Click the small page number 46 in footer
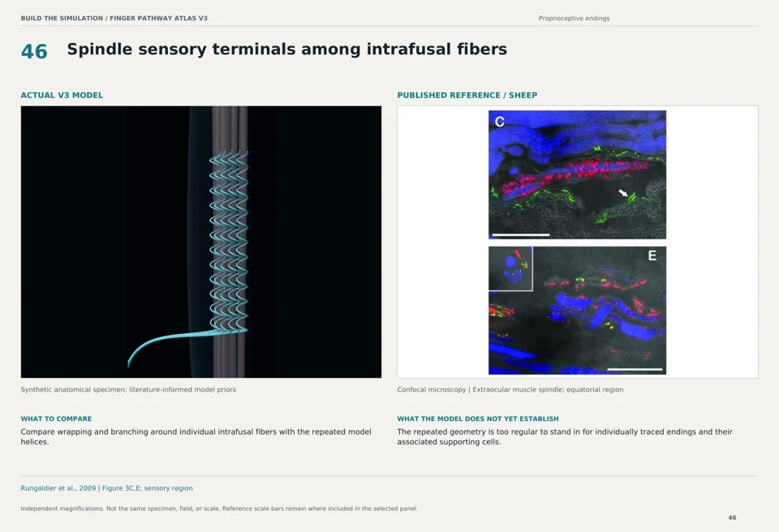 (x=732, y=517)
